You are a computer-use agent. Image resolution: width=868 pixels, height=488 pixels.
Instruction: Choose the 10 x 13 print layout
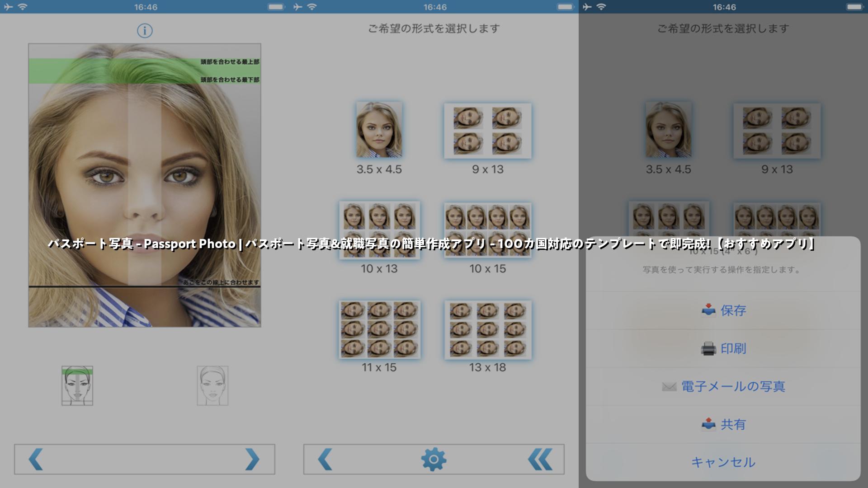380,230
